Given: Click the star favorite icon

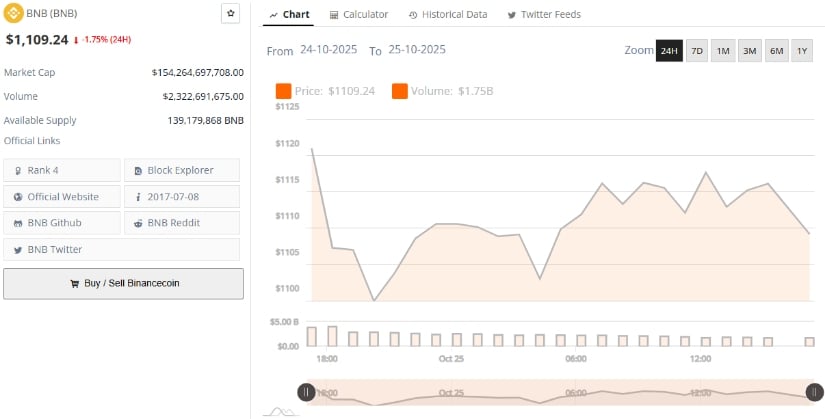Looking at the screenshot, I should (x=231, y=14).
